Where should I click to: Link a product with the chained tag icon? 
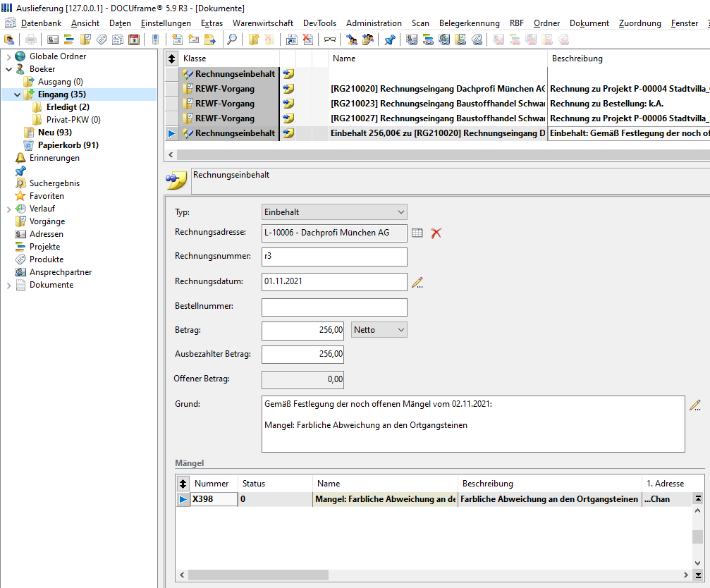click(477, 39)
